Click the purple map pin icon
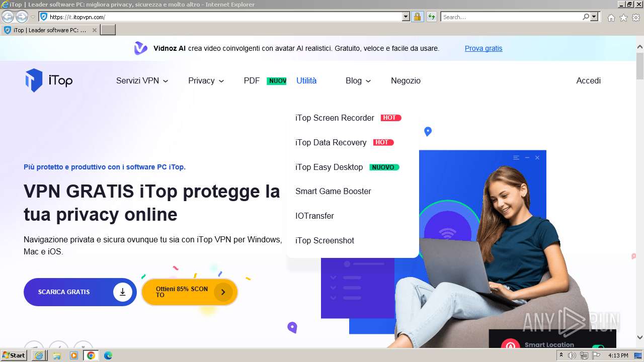The height and width of the screenshot is (362, 644). click(292, 327)
